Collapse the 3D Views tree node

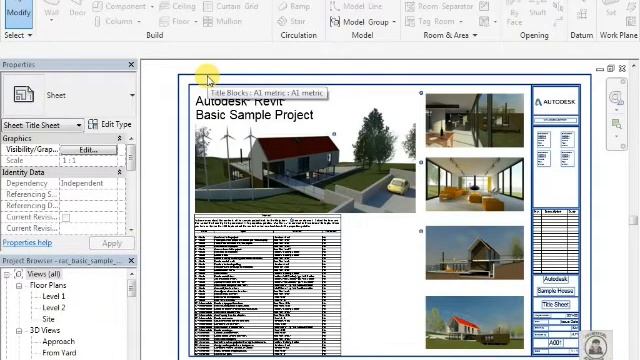[19, 331]
